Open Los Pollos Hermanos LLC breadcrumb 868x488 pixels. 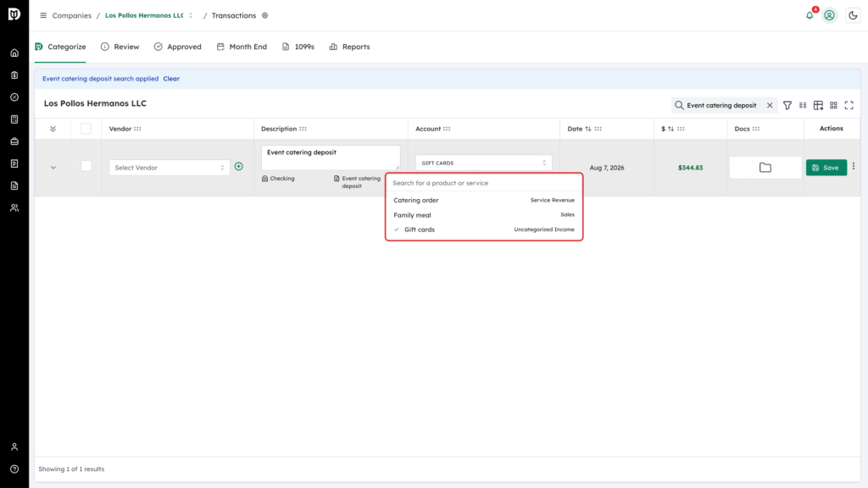tap(144, 15)
